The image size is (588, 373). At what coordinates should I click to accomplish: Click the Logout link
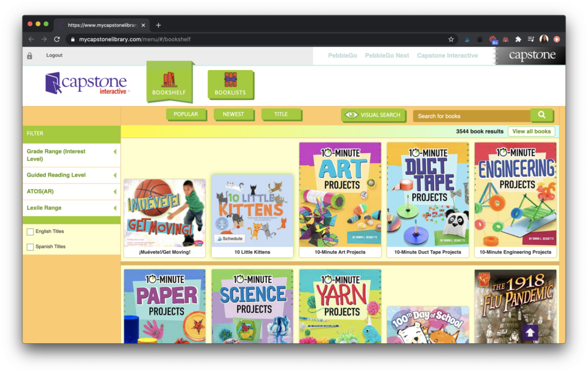tap(54, 55)
